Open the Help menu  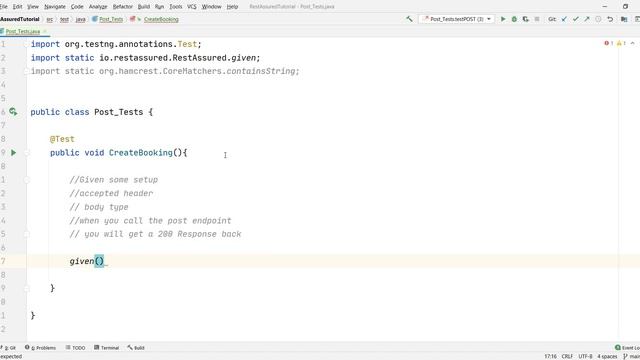[x=232, y=7]
